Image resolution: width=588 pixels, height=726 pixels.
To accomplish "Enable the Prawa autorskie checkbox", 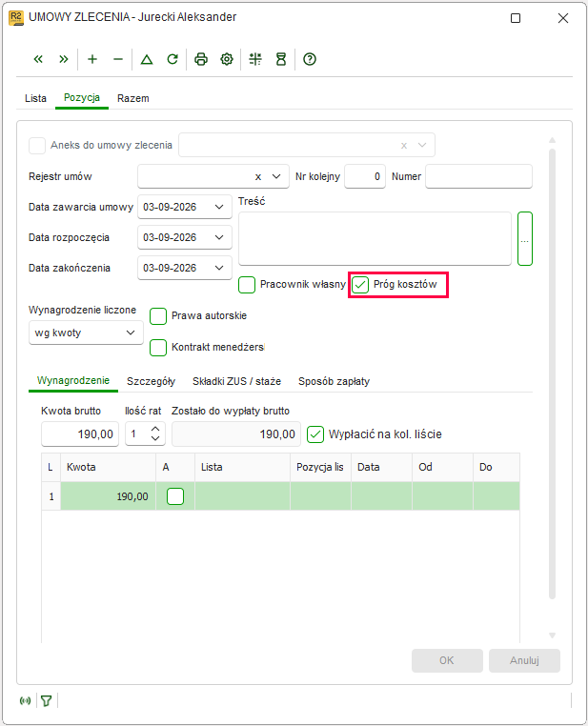I will pyautogui.click(x=158, y=316).
